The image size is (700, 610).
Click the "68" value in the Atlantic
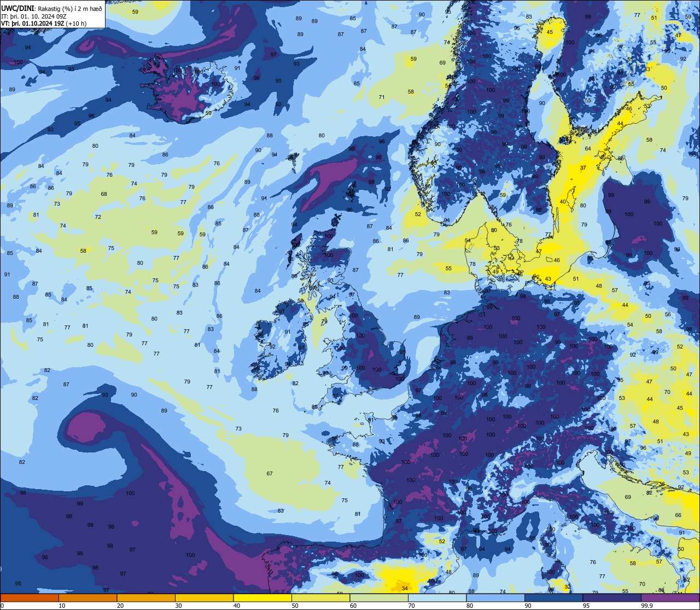click(104, 194)
